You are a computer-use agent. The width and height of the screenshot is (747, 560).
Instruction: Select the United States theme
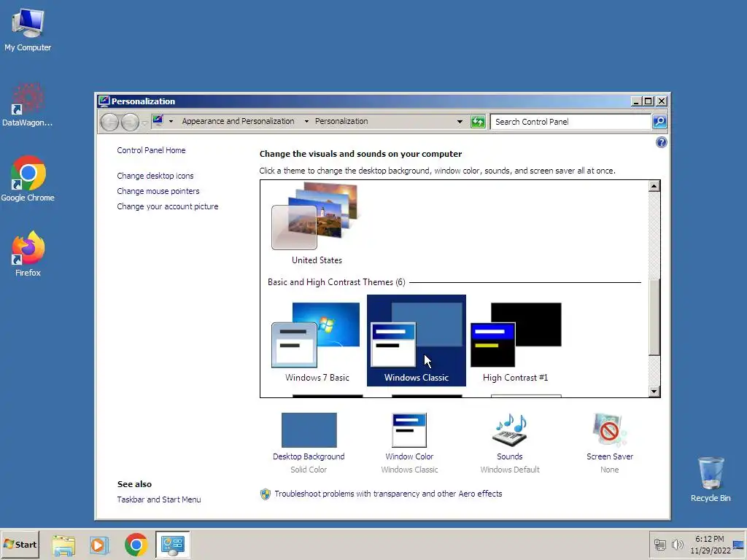pos(317,223)
